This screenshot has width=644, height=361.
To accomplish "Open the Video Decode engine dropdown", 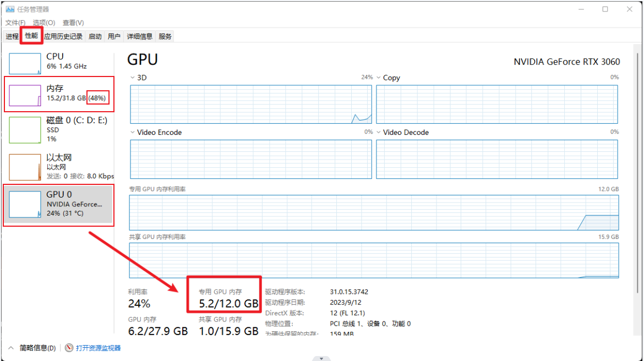I will [379, 132].
